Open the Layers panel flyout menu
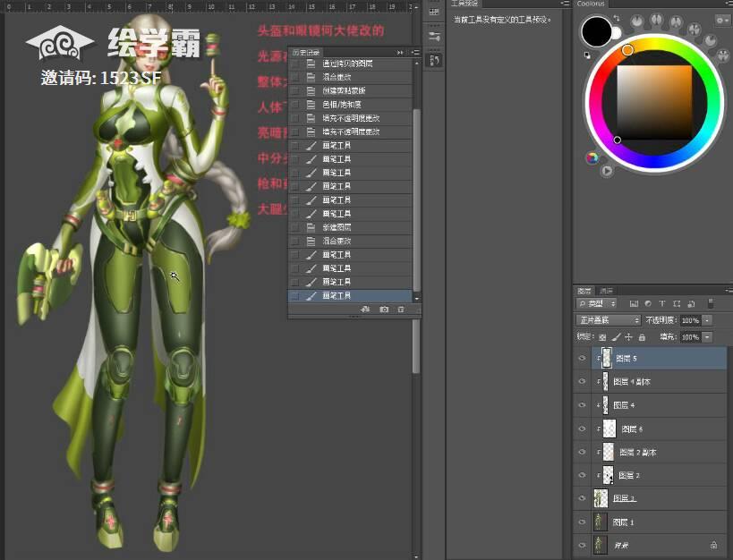The width and height of the screenshot is (733, 560). click(x=729, y=290)
